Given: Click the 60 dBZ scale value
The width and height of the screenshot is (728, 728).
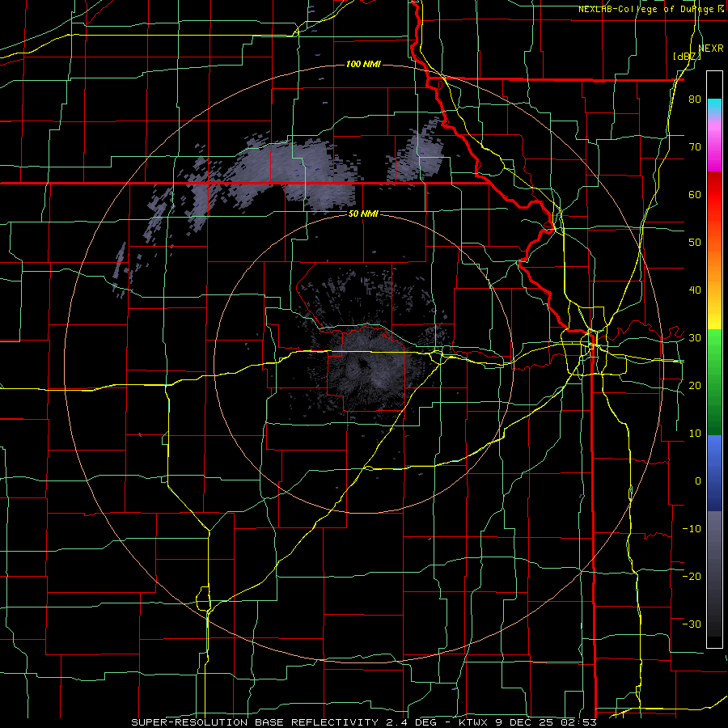Looking at the screenshot, I should [x=695, y=194].
